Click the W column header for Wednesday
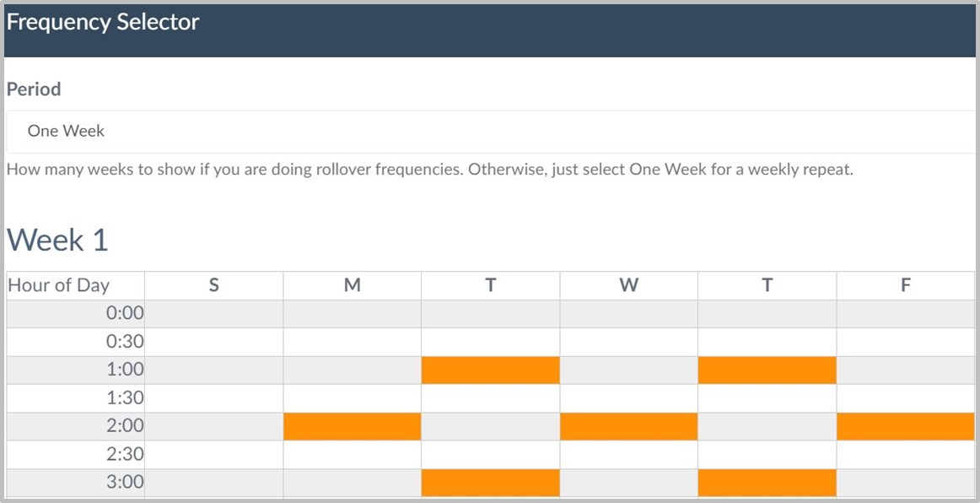The height and width of the screenshot is (503, 980). tap(629, 285)
